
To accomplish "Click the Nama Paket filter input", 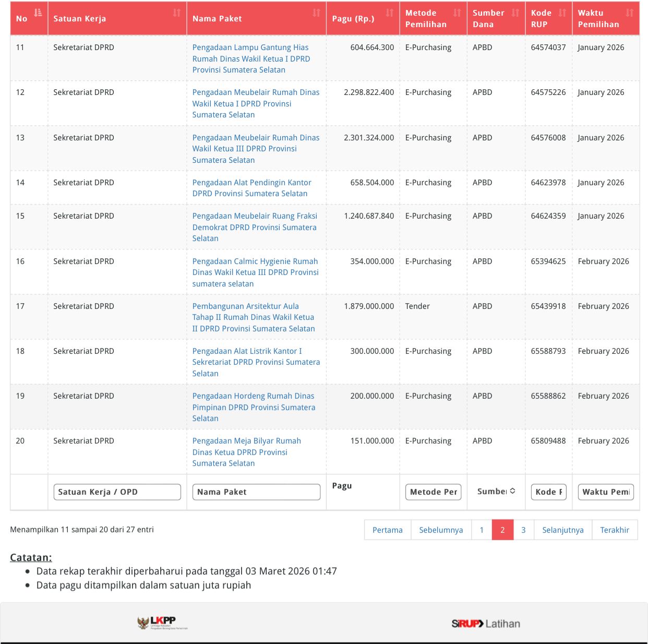I will point(256,492).
